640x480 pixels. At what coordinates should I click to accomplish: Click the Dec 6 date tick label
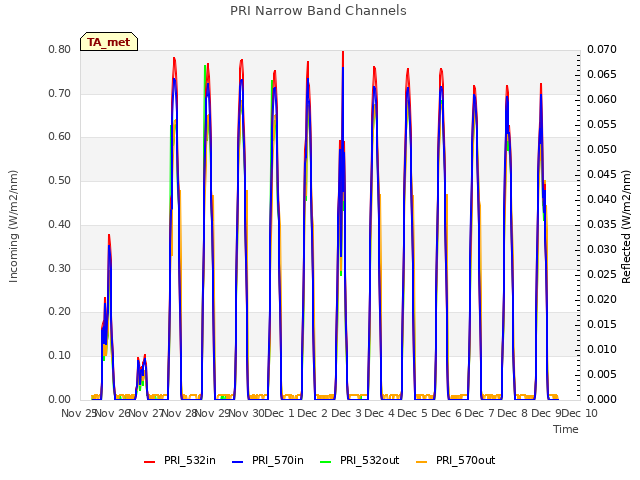coord(446,414)
